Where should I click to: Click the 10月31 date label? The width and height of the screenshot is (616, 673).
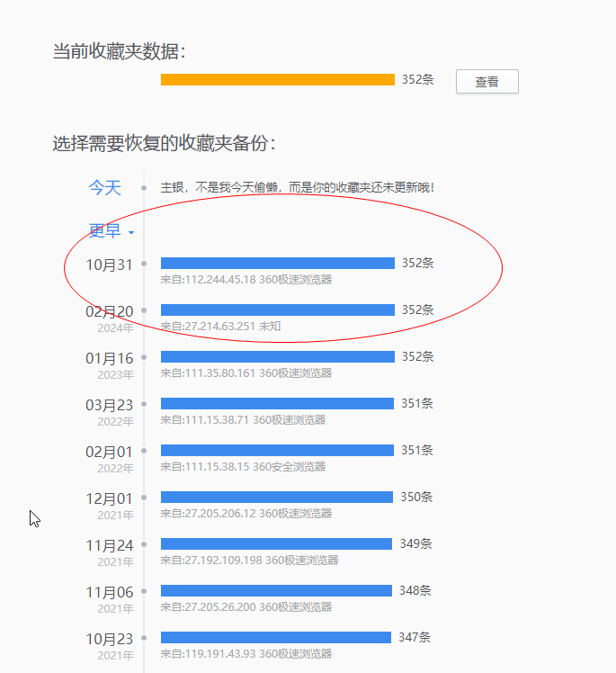pyautogui.click(x=109, y=265)
